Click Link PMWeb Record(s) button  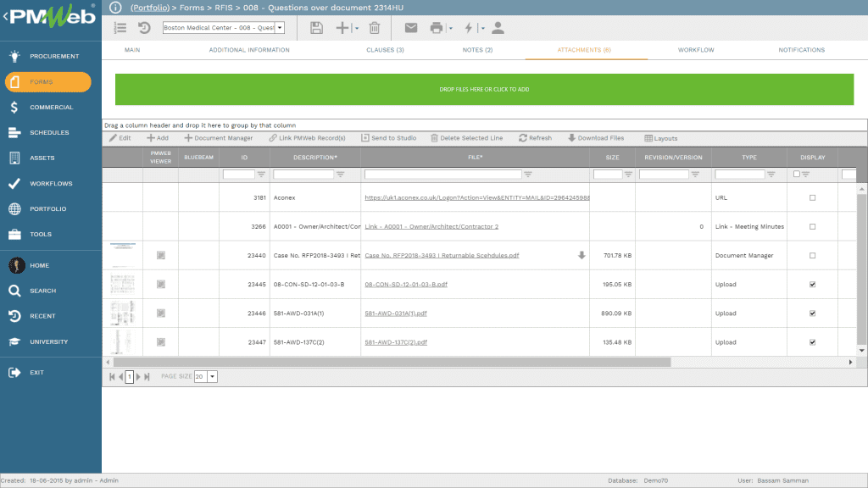(x=307, y=138)
